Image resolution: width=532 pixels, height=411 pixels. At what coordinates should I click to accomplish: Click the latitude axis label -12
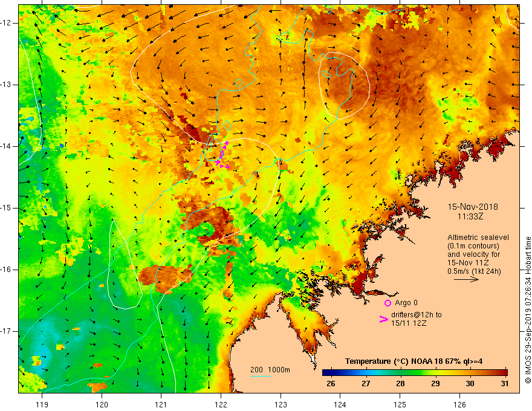(7, 23)
